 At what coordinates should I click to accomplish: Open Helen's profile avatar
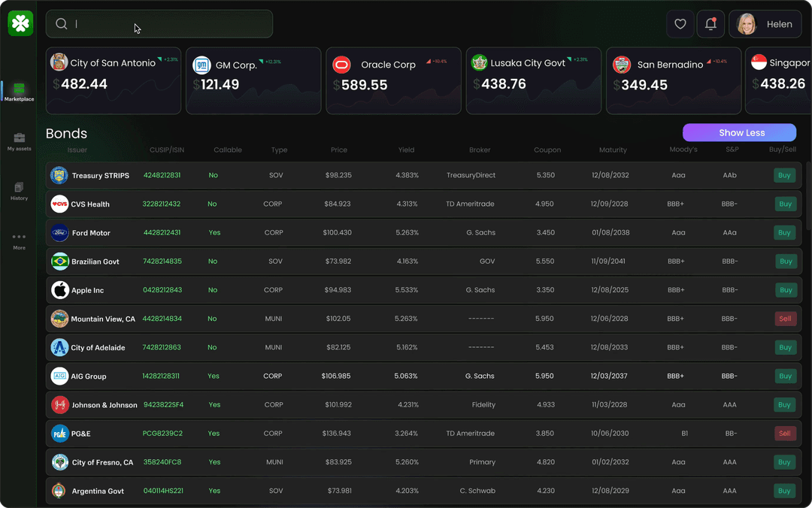[747, 24]
